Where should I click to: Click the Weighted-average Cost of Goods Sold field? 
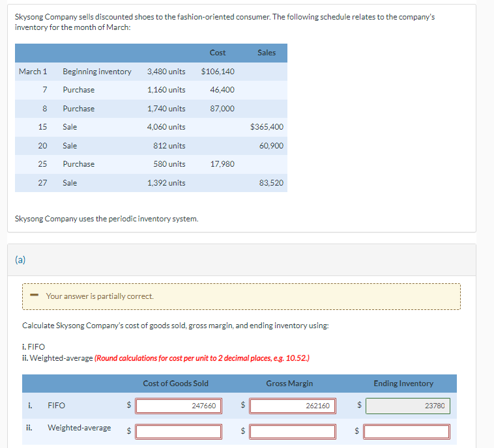(179, 431)
